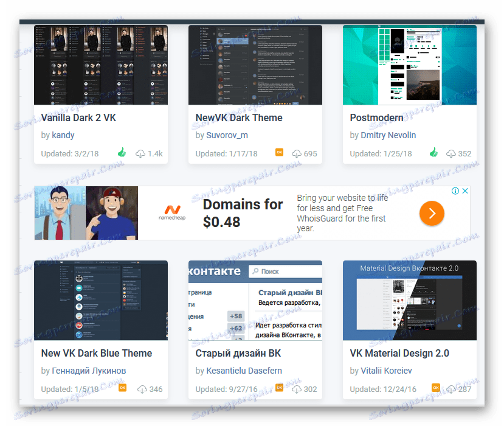This screenshot has width=504, height=426.
Task: Visit author Suvorov_m's profile
Action: point(227,135)
